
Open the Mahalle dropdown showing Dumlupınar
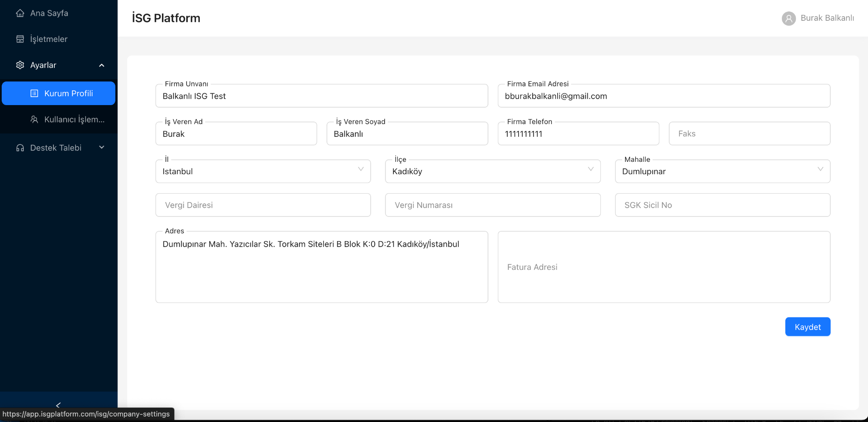[x=722, y=171]
